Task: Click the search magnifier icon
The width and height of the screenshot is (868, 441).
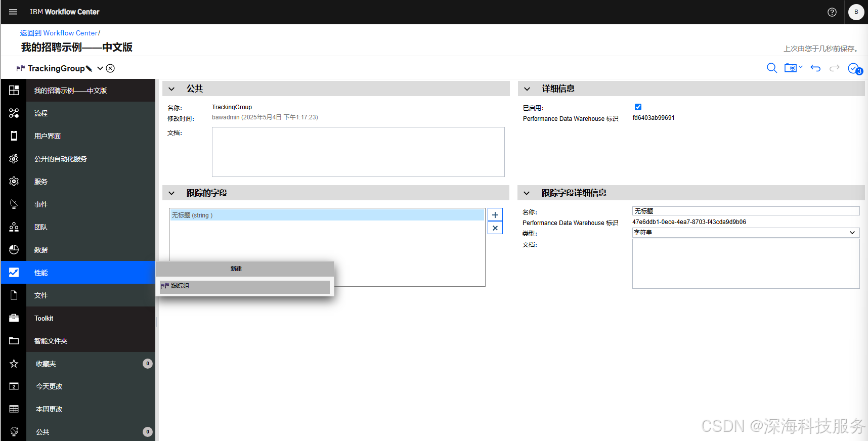Action: 772,68
